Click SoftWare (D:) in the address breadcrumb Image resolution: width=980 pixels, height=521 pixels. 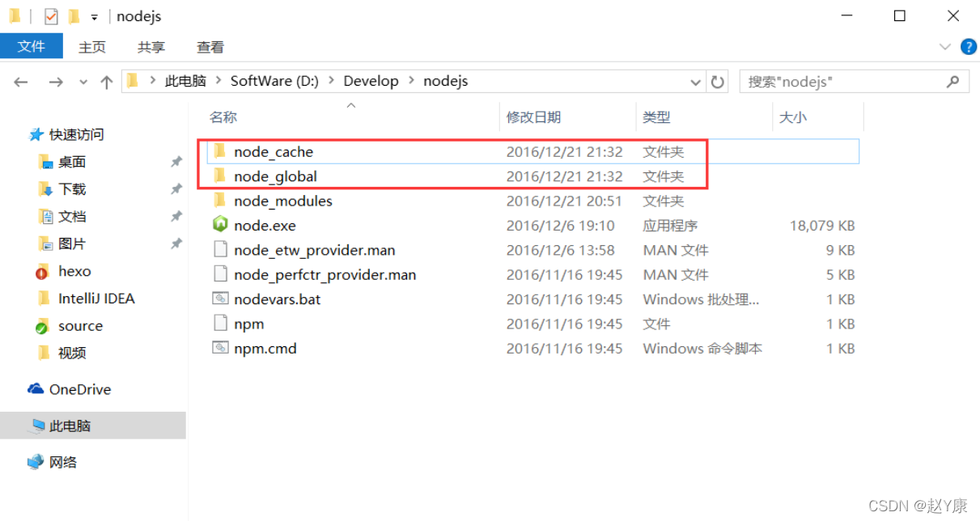tap(274, 81)
